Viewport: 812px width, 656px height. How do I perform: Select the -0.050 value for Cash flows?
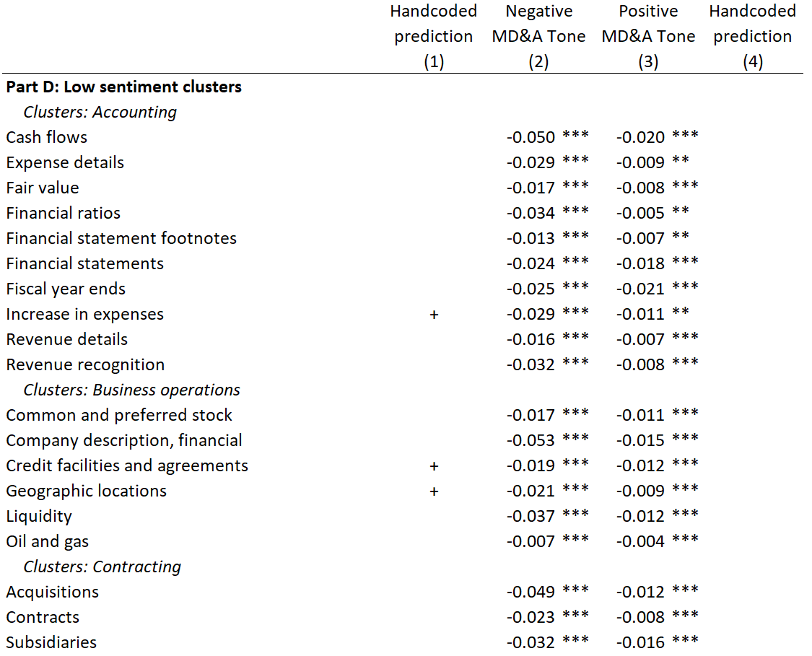pos(531,137)
